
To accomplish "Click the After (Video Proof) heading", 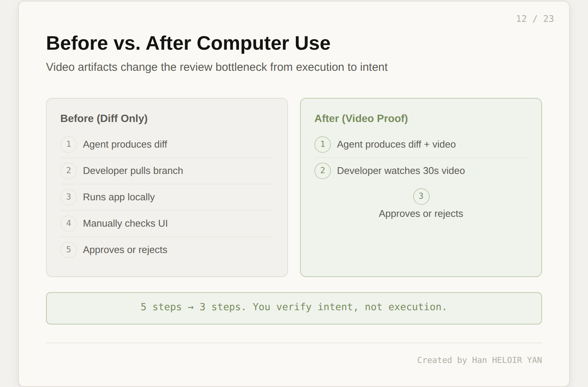I will (361, 119).
